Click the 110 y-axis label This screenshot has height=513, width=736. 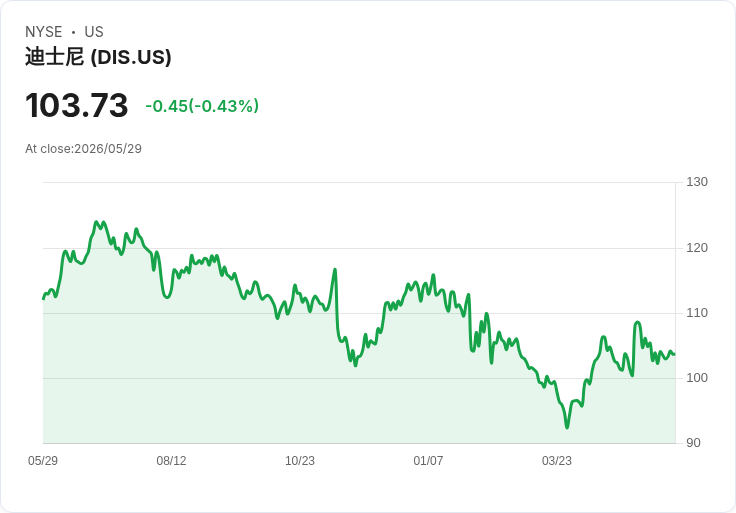point(697,313)
